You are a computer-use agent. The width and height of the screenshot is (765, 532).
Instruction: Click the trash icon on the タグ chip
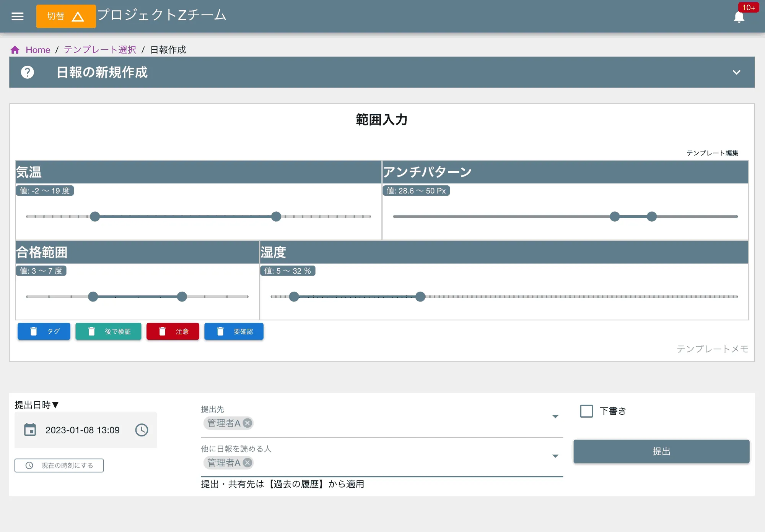34,331
